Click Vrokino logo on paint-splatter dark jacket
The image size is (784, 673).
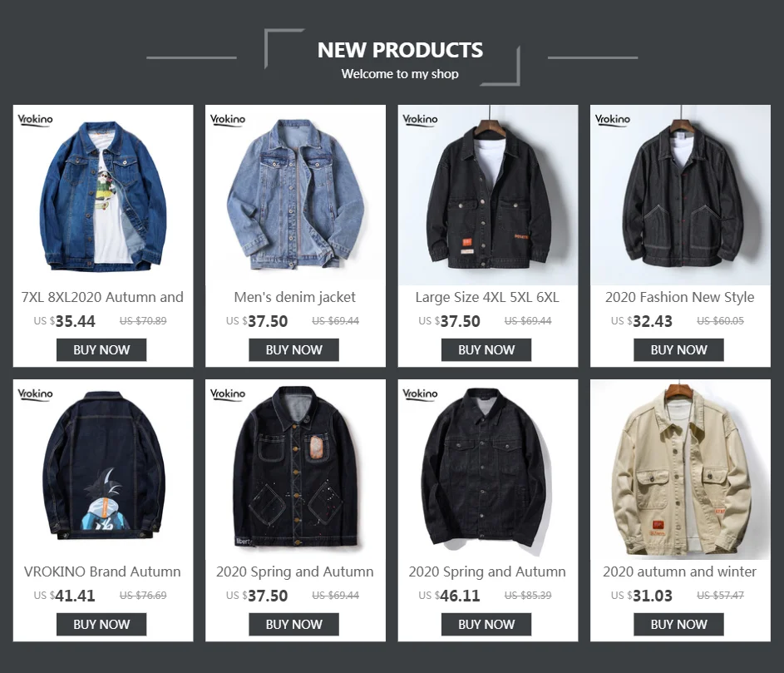[x=228, y=394]
